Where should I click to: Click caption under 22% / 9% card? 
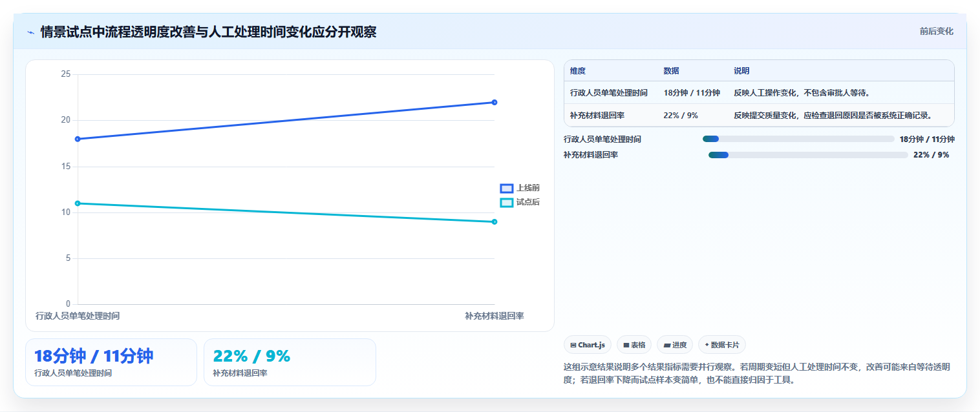click(x=240, y=373)
